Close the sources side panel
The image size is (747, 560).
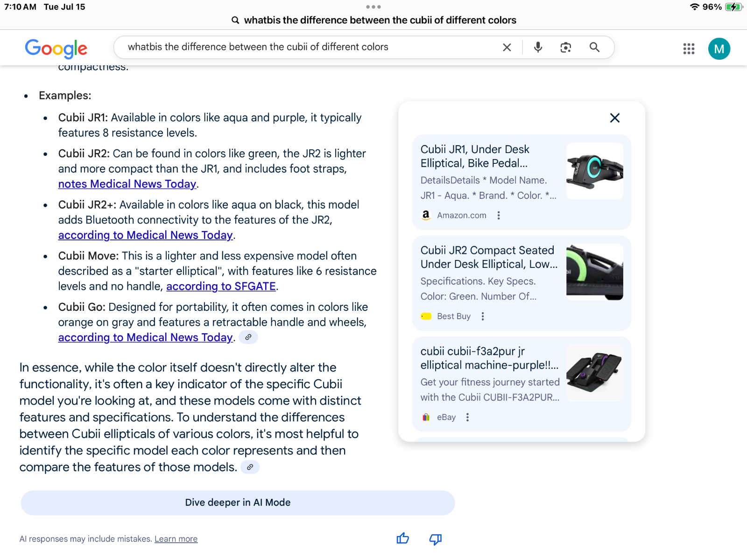tap(615, 118)
